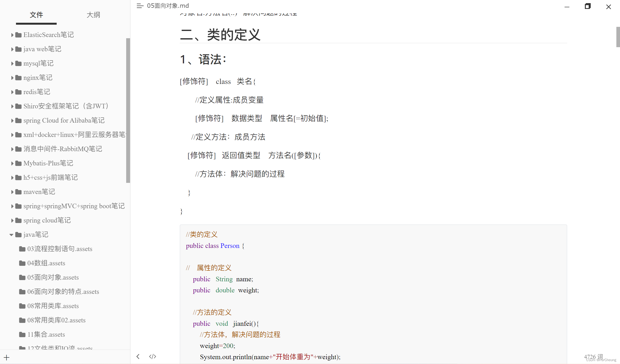Viewport: 620px width, 364px height.
Task: Expand 消息中间件-RabbitMQ笔记 folder arrow
Action: coord(12,149)
